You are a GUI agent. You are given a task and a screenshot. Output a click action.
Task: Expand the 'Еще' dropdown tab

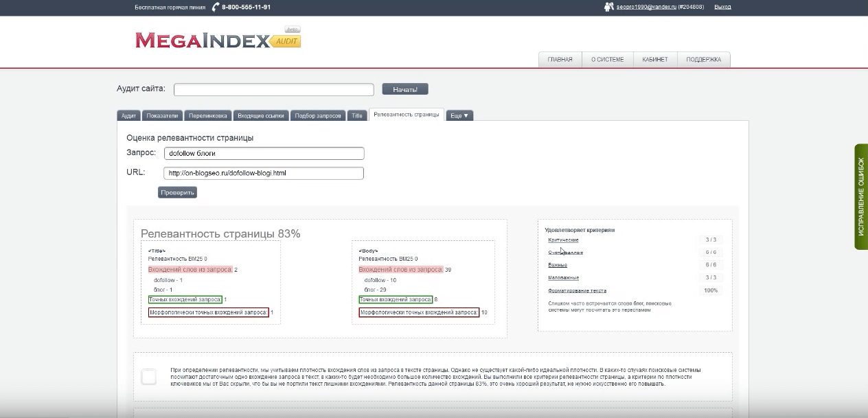point(459,115)
